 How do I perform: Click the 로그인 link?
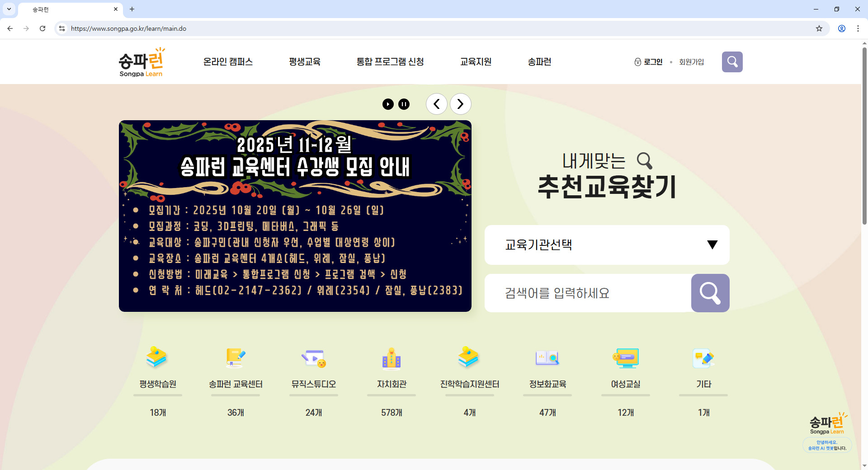[x=653, y=62]
